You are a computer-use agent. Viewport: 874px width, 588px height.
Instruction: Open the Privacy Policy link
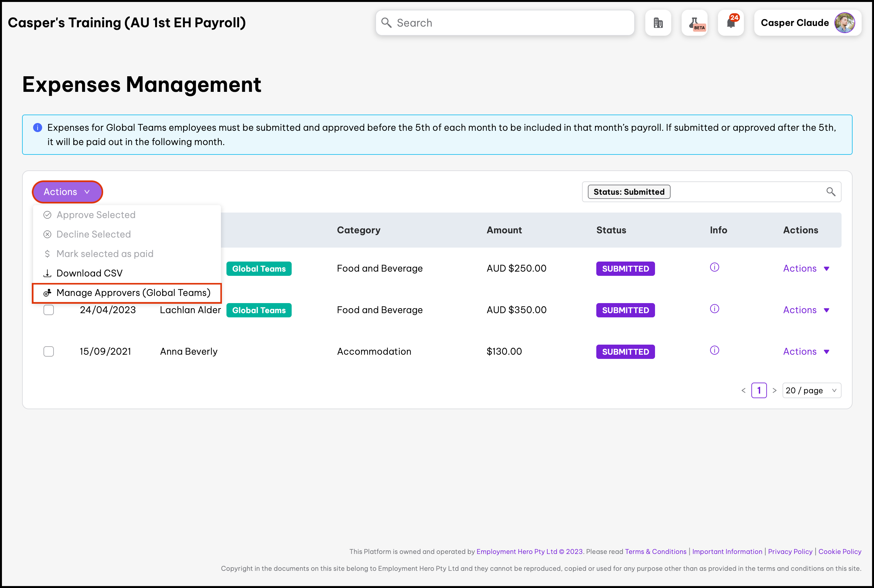tap(790, 552)
